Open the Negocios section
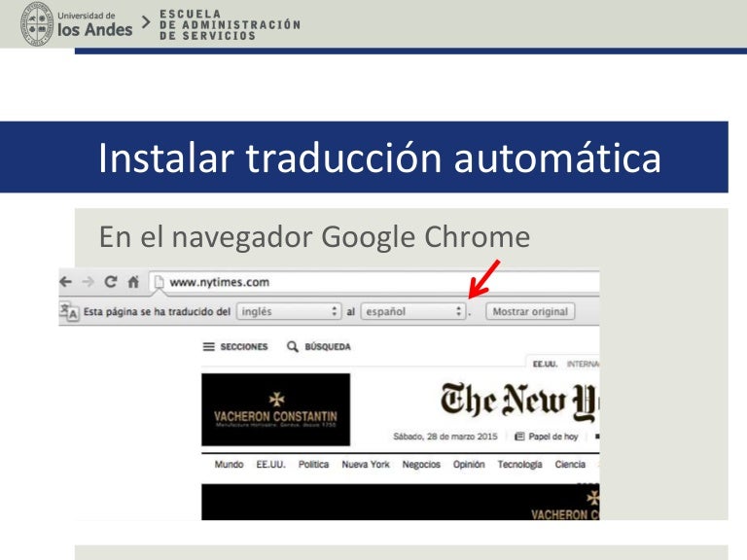The height and width of the screenshot is (560, 747). [x=421, y=465]
